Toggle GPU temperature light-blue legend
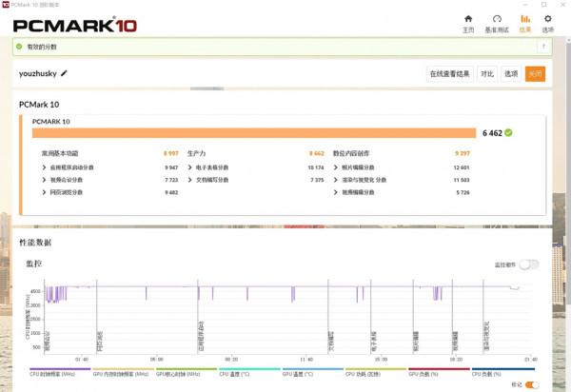 click(312, 372)
